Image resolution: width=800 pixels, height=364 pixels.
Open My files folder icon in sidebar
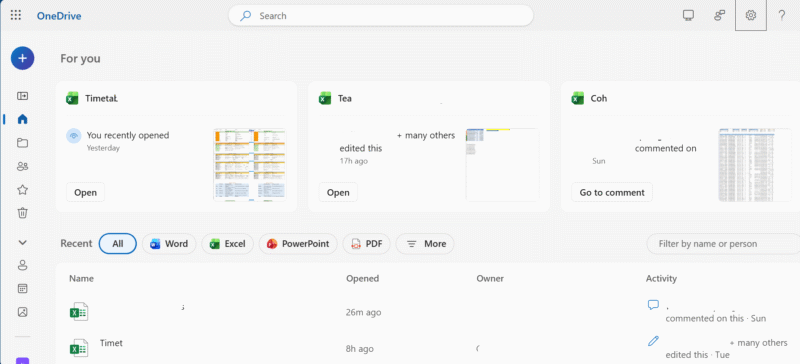[x=22, y=143]
